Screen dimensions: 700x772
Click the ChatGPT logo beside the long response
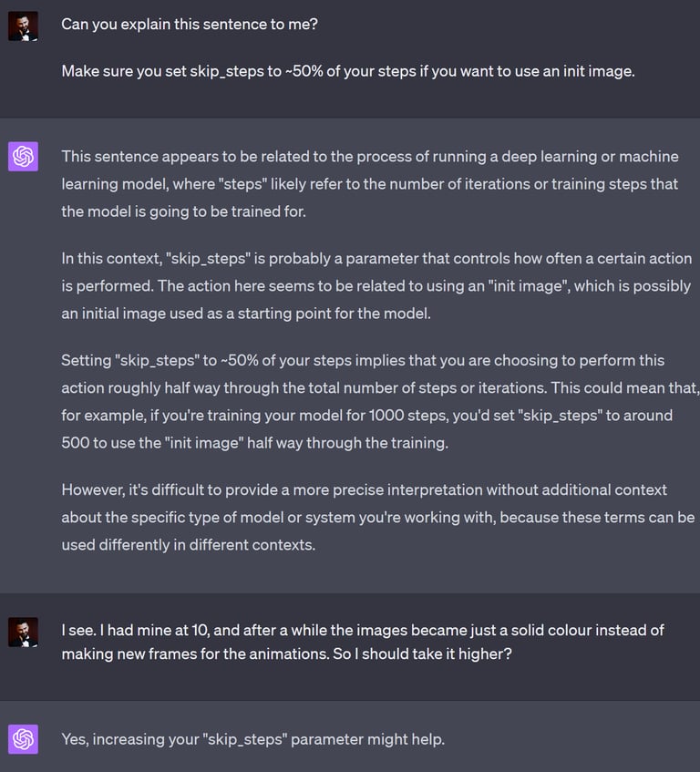(x=23, y=157)
